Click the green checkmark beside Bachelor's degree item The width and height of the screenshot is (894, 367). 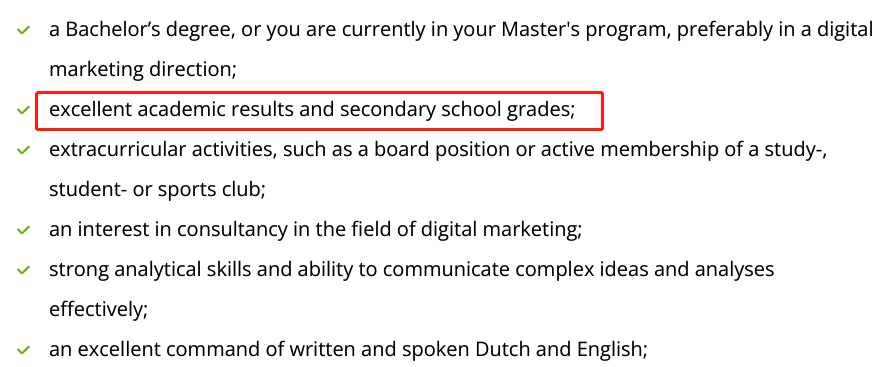pyautogui.click(x=23, y=30)
